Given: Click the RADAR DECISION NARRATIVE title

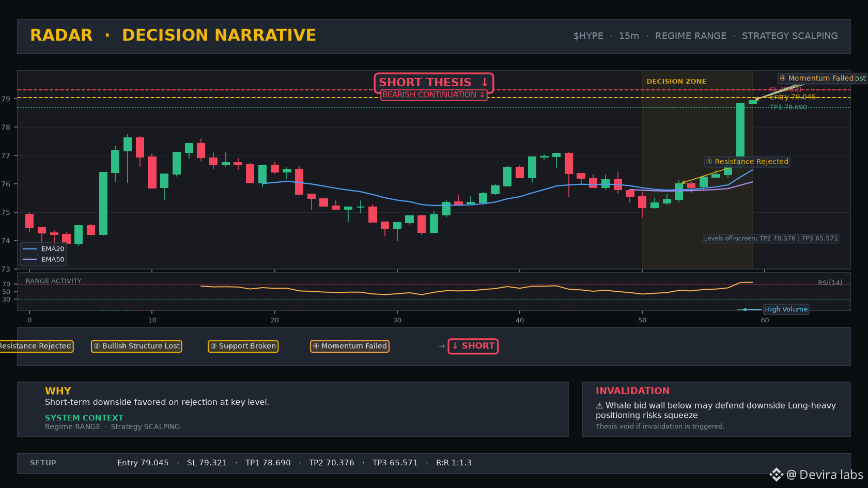Looking at the screenshot, I should tap(173, 35).
